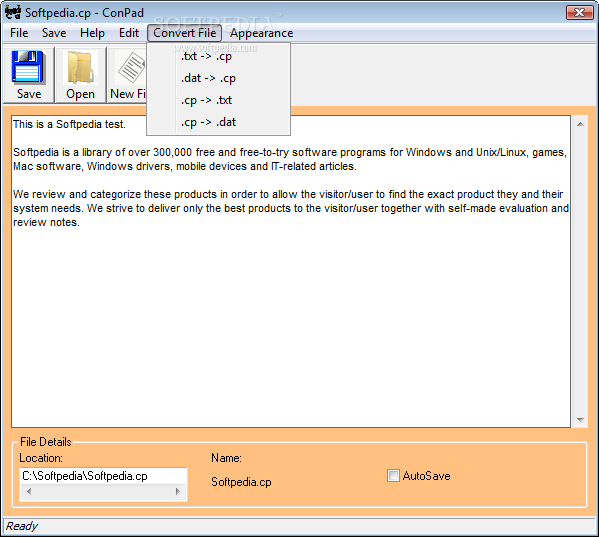Open the Help menu
Image resolution: width=599 pixels, height=537 pixels.
point(92,33)
